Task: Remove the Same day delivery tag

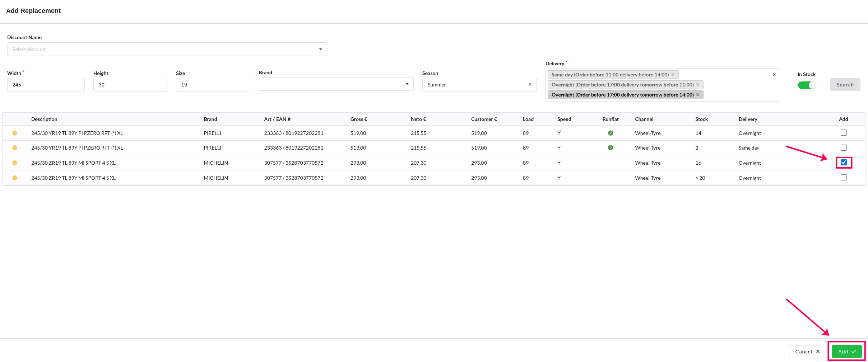Action: tap(673, 75)
